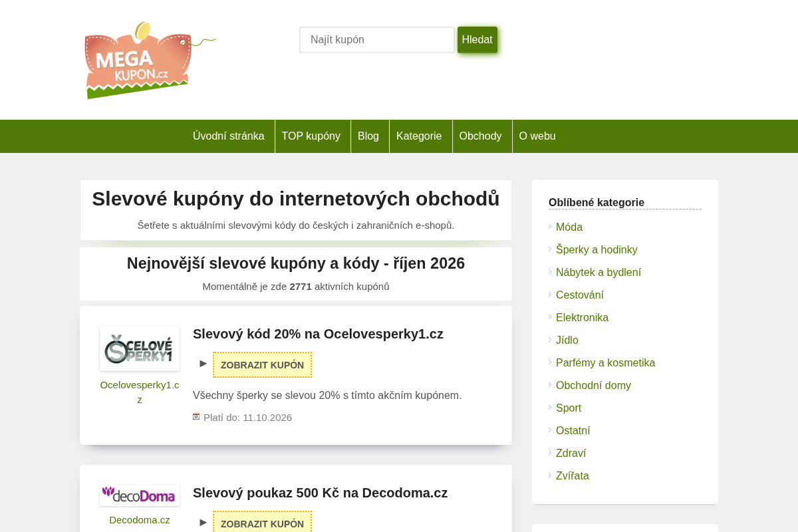Select the Ostatní category
The image size is (798, 532).
click(573, 431)
